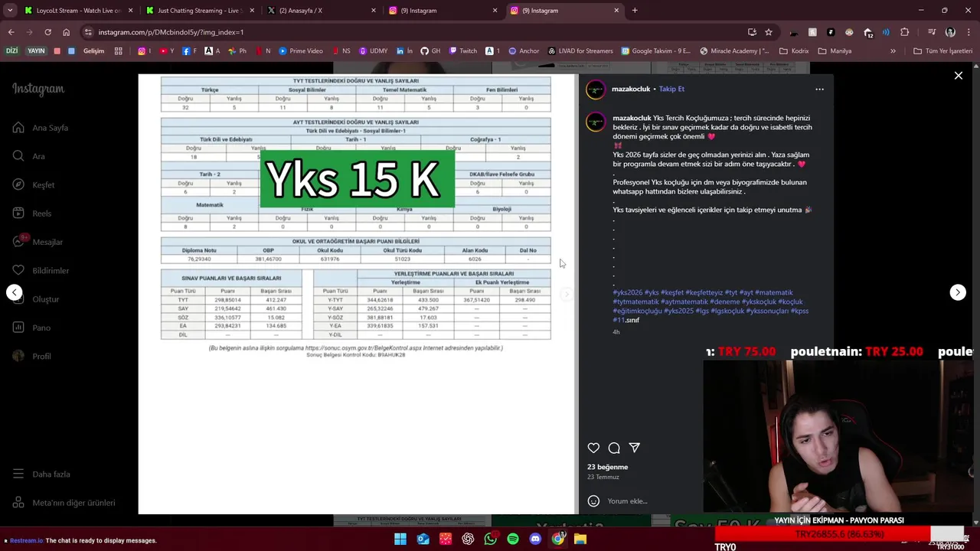
Task: Go to next post with right arrow
Action: point(958,292)
